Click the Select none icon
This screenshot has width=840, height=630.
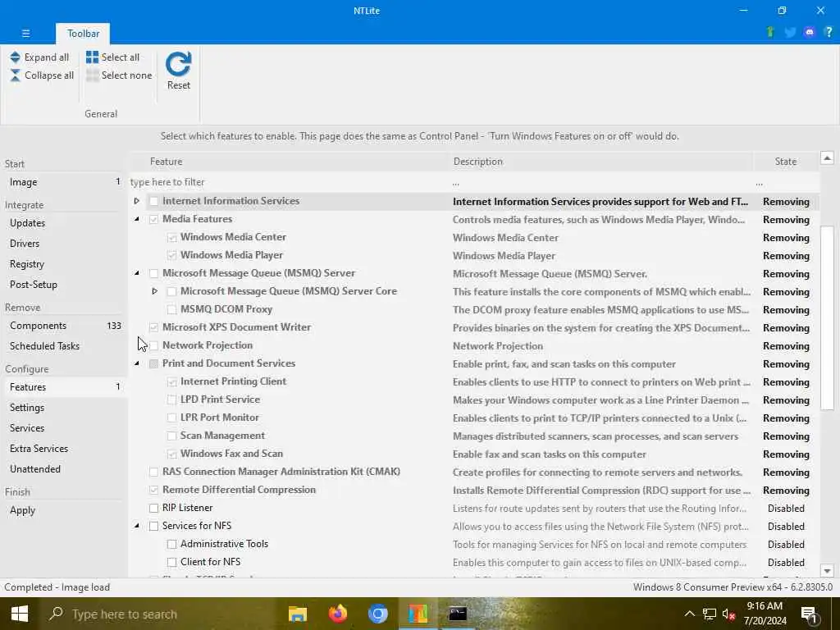point(92,75)
